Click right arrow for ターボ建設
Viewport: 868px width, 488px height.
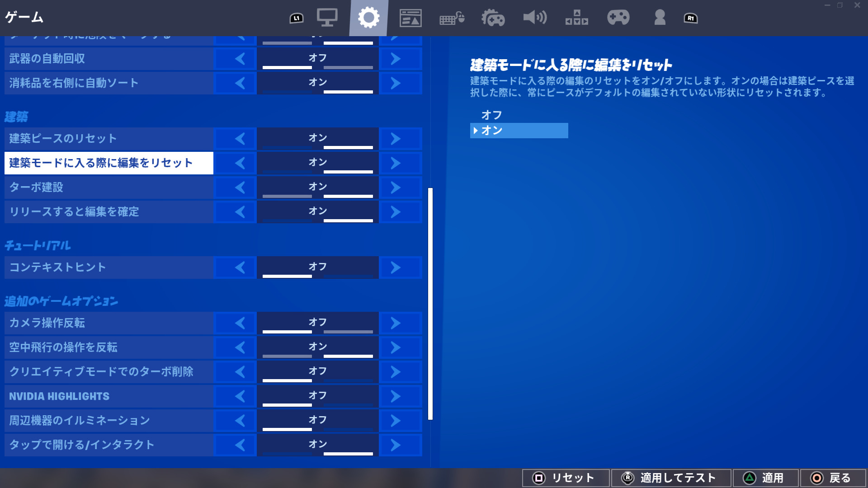[x=400, y=188]
